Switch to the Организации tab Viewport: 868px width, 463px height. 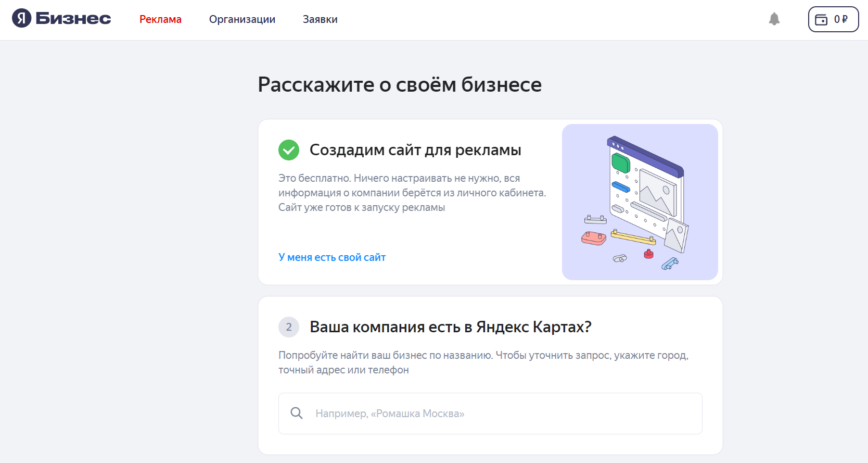[242, 19]
